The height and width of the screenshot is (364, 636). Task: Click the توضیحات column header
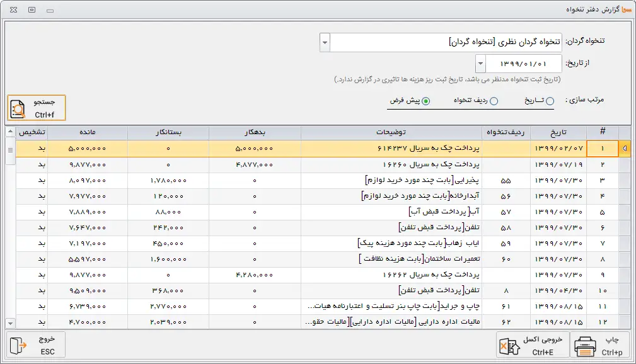tap(391, 132)
